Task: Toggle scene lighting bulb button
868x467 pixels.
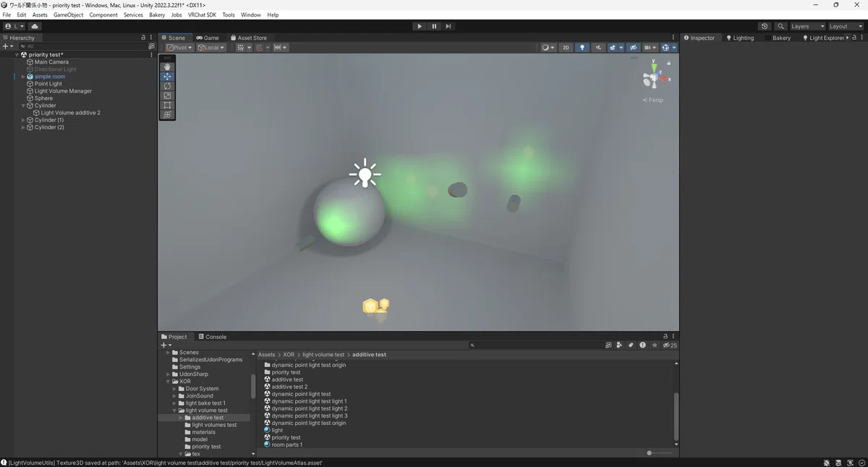Action: click(x=582, y=48)
